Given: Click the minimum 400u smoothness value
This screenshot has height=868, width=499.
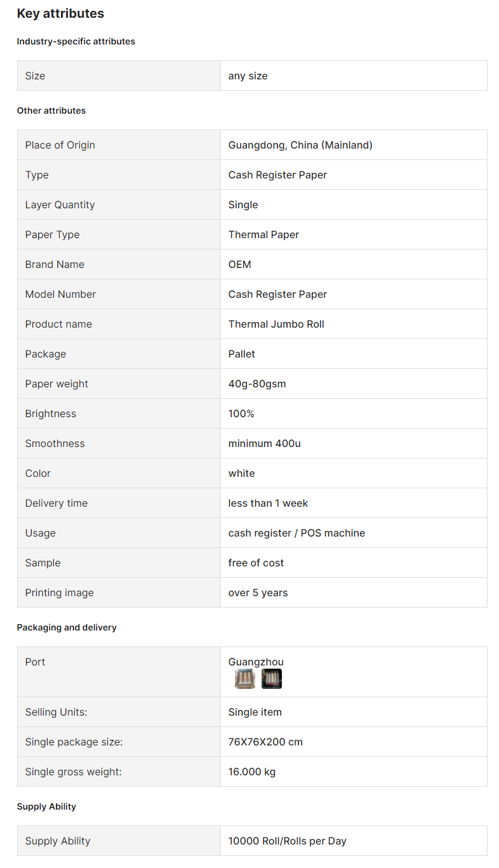Looking at the screenshot, I should coord(265,443).
